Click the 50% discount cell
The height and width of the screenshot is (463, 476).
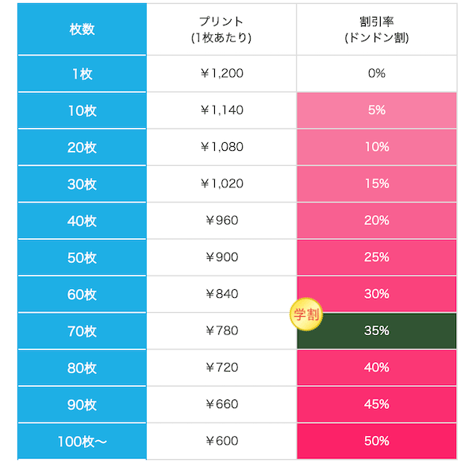tap(377, 441)
